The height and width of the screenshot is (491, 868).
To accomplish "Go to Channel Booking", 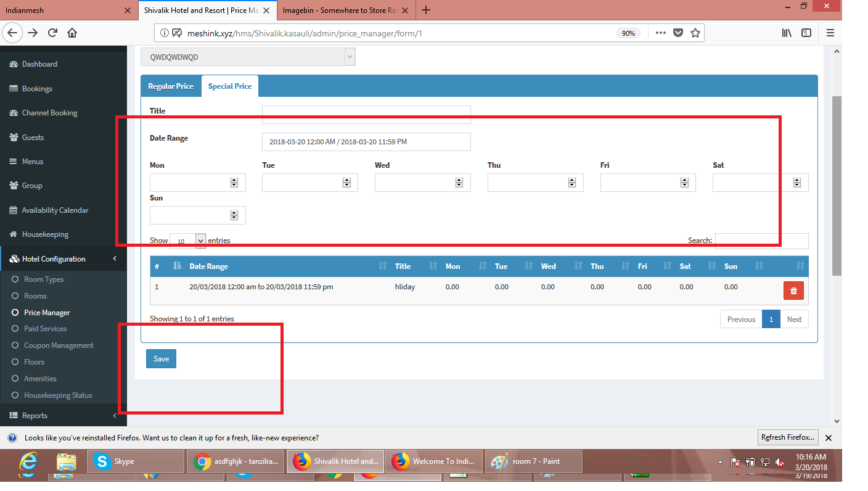I will (49, 113).
